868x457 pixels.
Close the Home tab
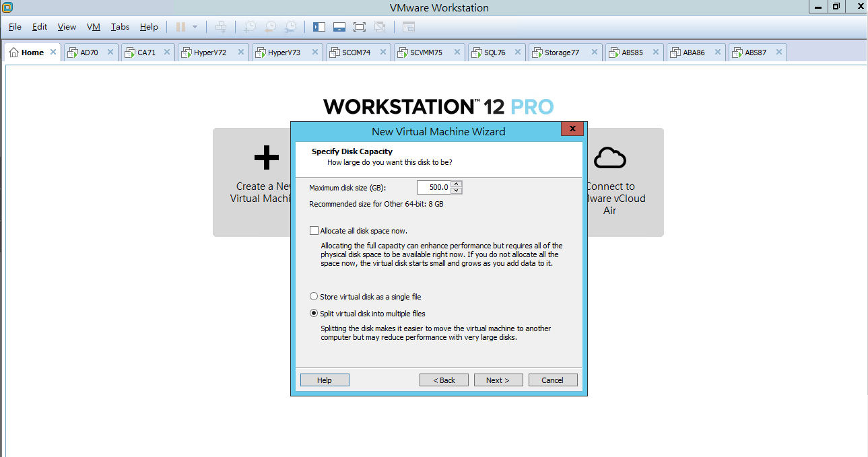click(54, 52)
